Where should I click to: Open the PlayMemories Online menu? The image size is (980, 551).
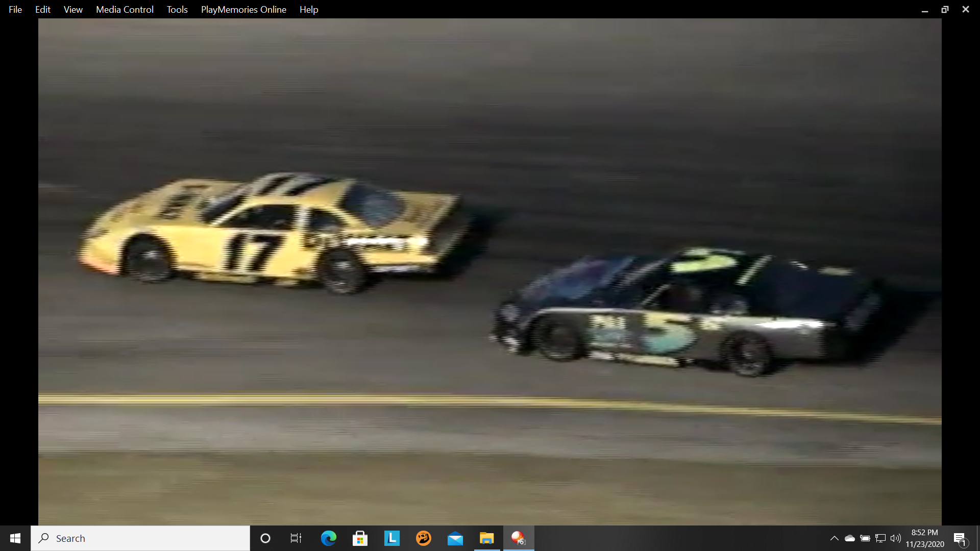[243, 9]
